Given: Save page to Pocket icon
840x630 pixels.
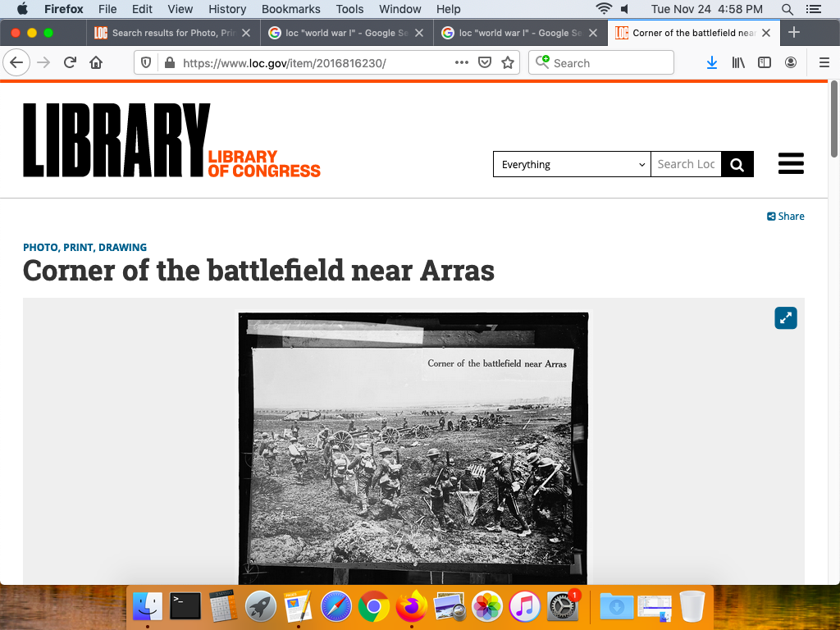Looking at the screenshot, I should point(485,63).
